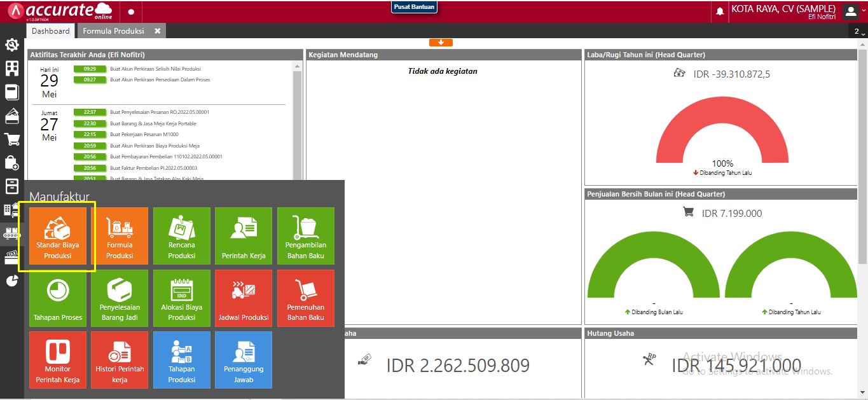Expand the orange down-arrow panel toggle
Image resolution: width=868 pixels, height=400 pixels.
[441, 43]
